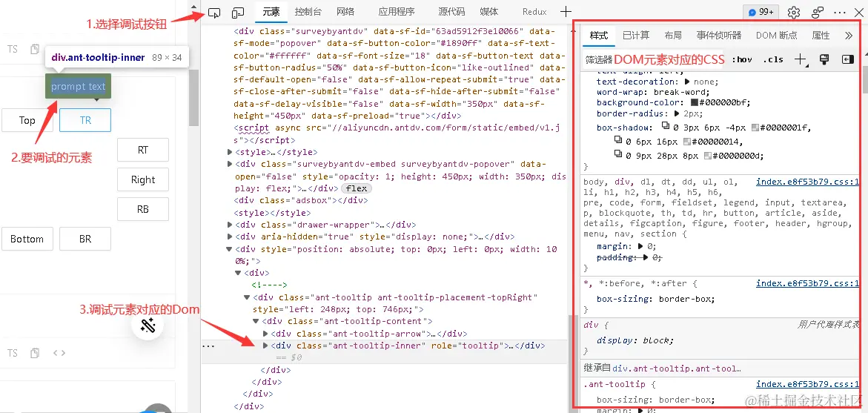This screenshot has height=413, width=868.
Task: Click the copy icon left of <>
Action: pos(35,353)
